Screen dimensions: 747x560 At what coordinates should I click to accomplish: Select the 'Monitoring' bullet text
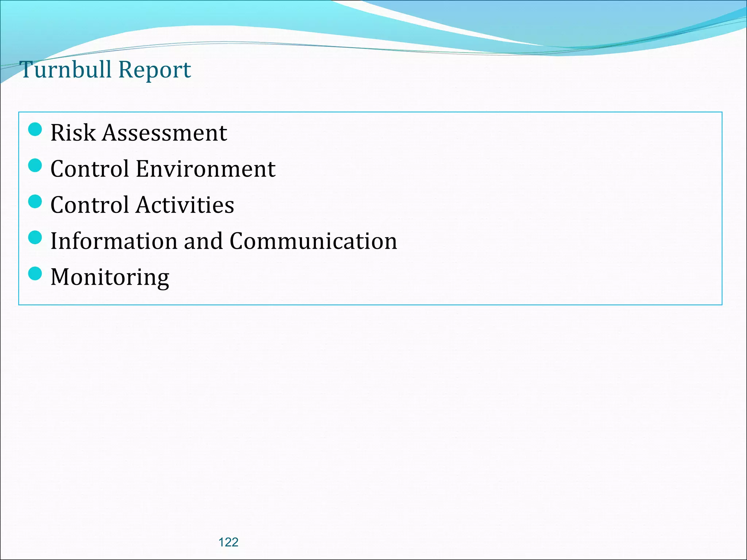pos(110,277)
